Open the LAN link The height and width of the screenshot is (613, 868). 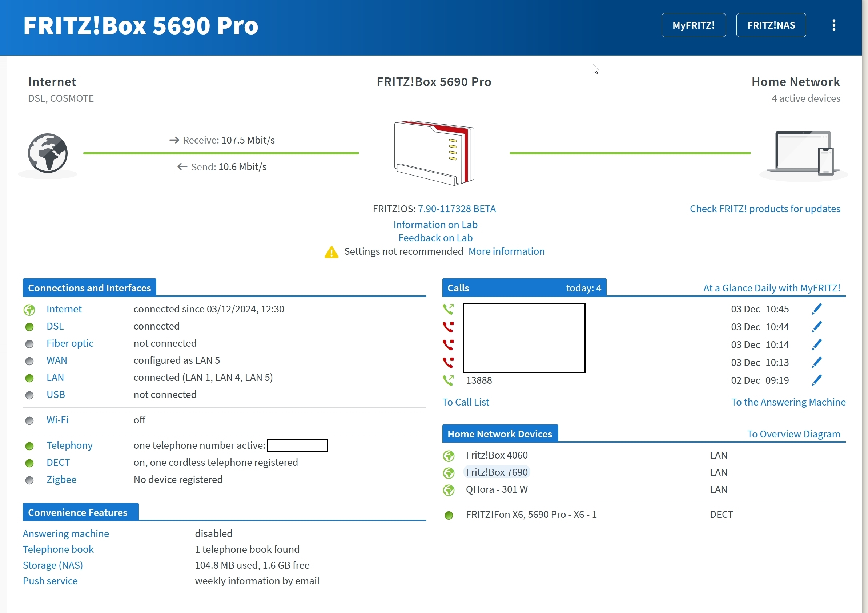pyautogui.click(x=55, y=378)
